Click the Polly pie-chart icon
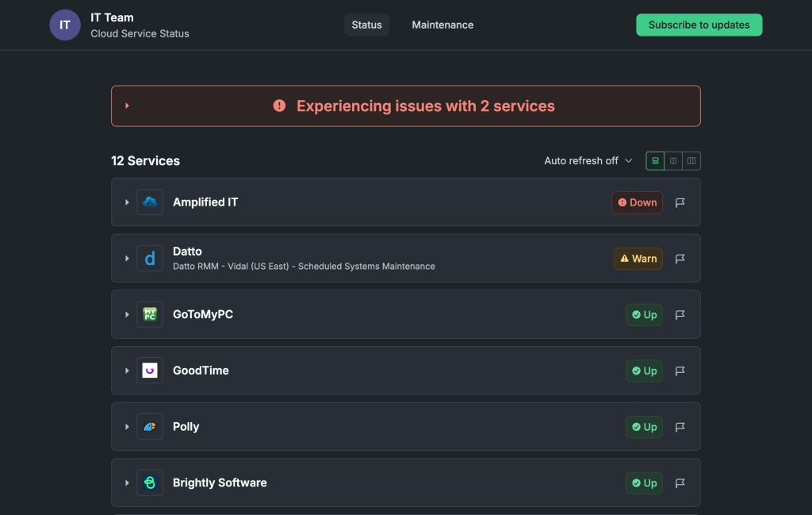 150,426
